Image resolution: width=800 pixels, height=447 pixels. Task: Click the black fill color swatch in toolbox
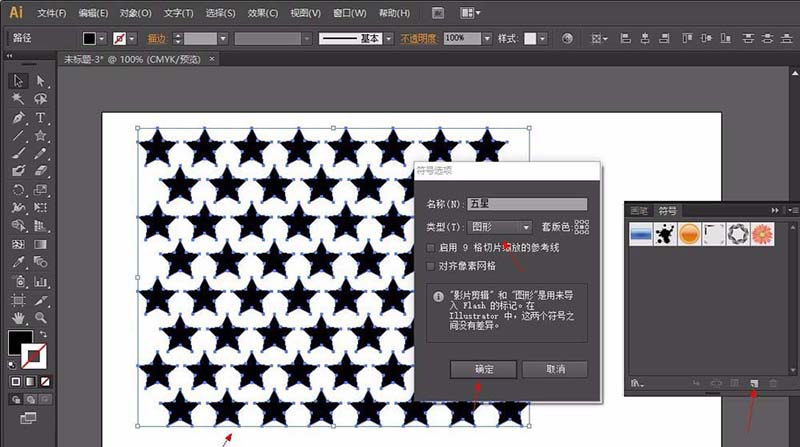[19, 342]
